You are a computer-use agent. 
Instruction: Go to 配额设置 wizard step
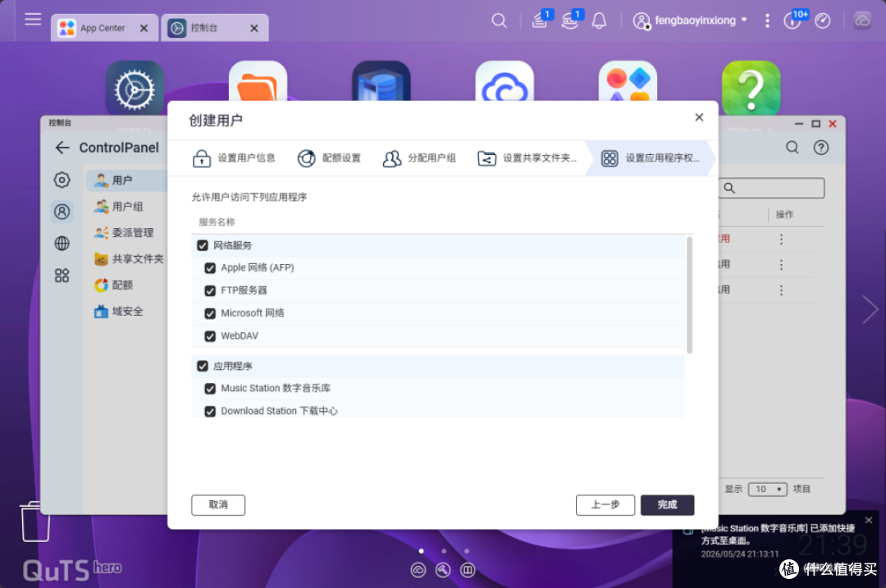(329, 158)
